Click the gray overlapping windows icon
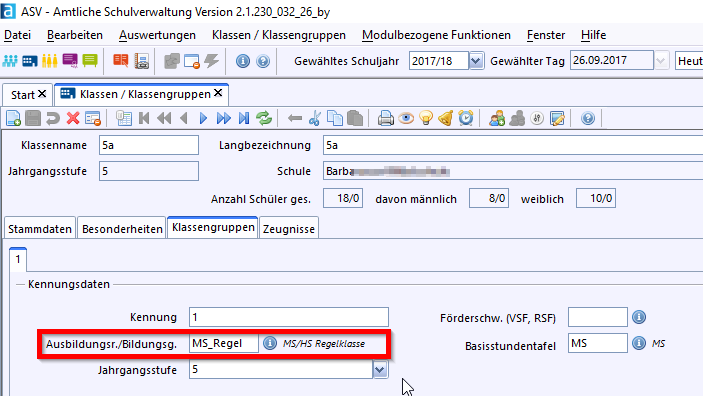703x396 pixels. tap(172, 61)
